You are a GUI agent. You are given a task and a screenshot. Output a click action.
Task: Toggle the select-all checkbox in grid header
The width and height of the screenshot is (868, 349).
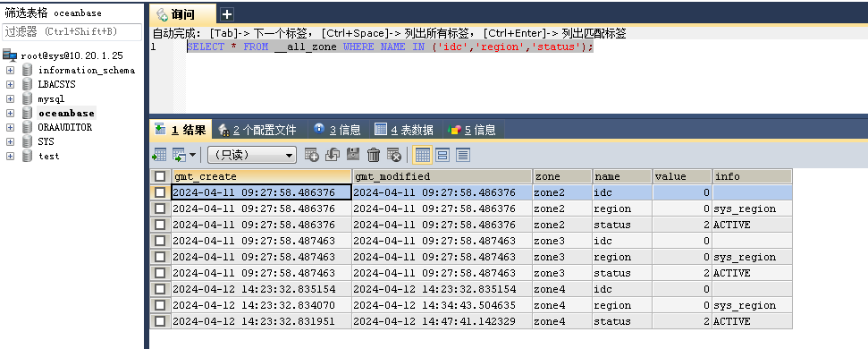click(x=160, y=176)
